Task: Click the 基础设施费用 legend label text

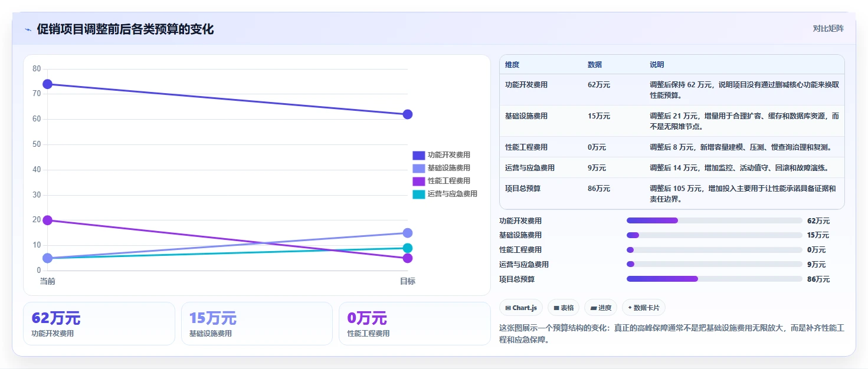Action: (449, 168)
